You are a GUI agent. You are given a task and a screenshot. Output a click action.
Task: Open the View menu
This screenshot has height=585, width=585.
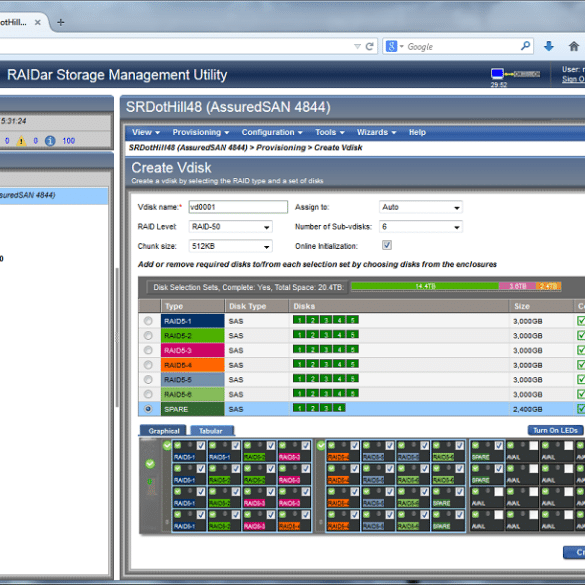tap(146, 132)
